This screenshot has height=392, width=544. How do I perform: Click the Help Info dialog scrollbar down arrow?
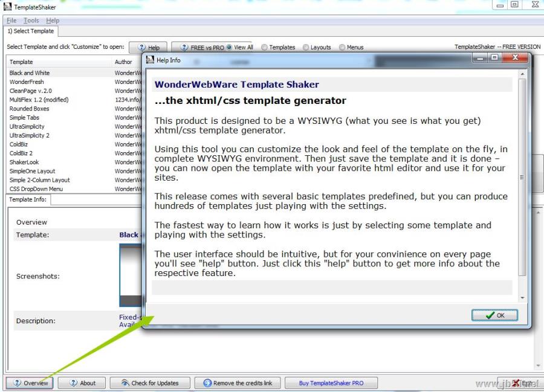[522, 298]
